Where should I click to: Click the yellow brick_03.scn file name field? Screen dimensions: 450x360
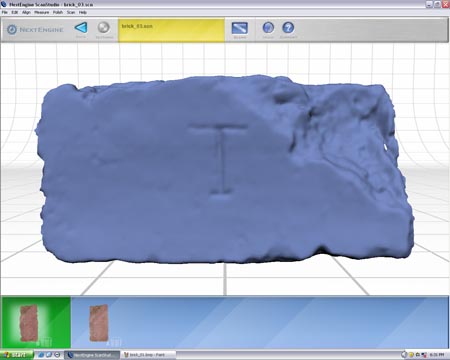(171, 30)
